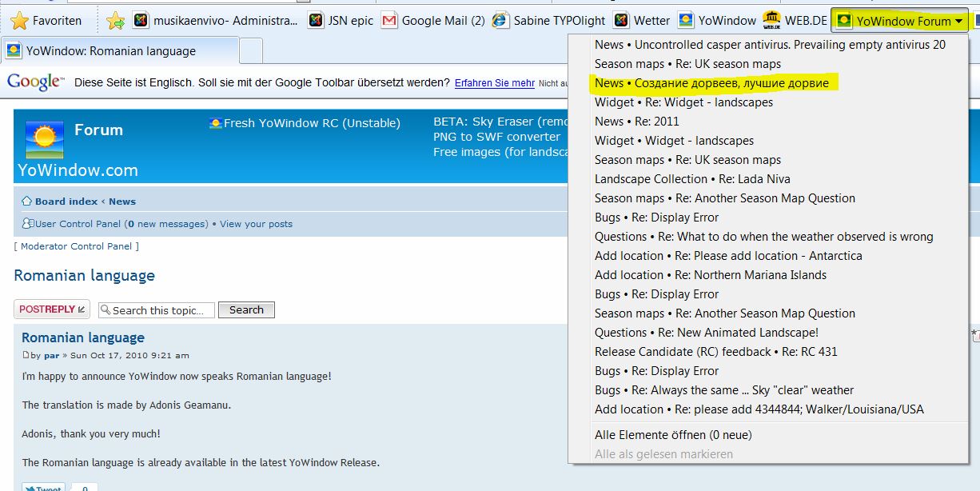Open Moderator Control Panel
Image resolution: width=980 pixels, height=491 pixels.
pyautogui.click(x=77, y=246)
